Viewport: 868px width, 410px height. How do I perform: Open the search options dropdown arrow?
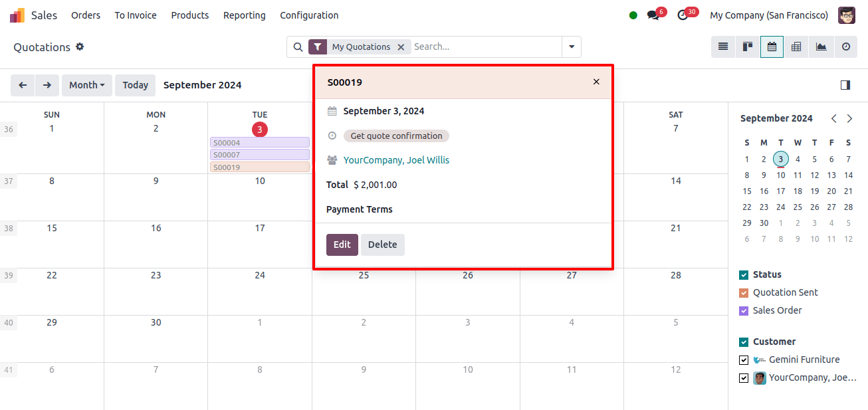point(572,47)
